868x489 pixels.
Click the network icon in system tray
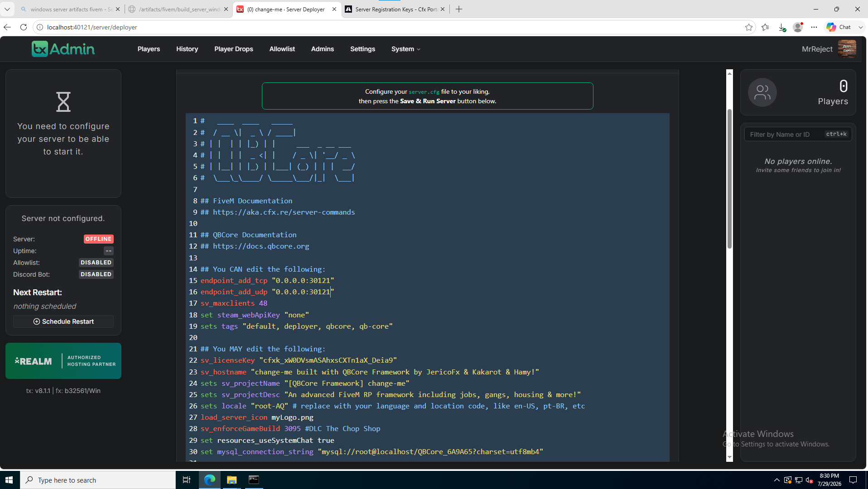pyautogui.click(x=799, y=480)
